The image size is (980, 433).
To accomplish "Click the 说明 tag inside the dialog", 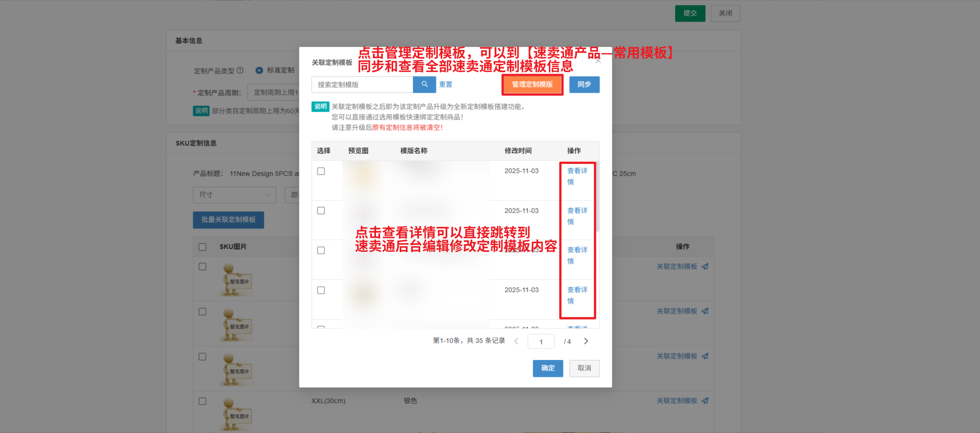I will click(x=320, y=106).
